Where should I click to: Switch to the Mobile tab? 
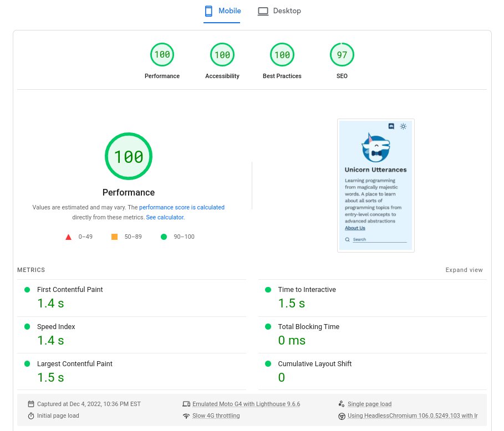click(222, 12)
